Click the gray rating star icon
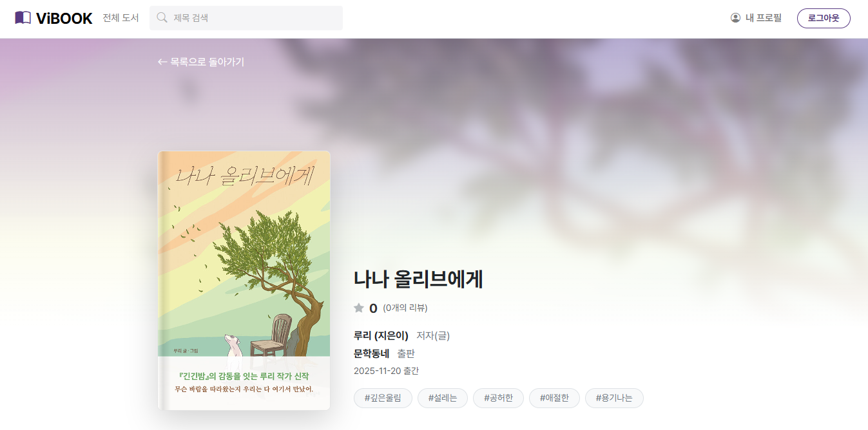 click(x=359, y=308)
